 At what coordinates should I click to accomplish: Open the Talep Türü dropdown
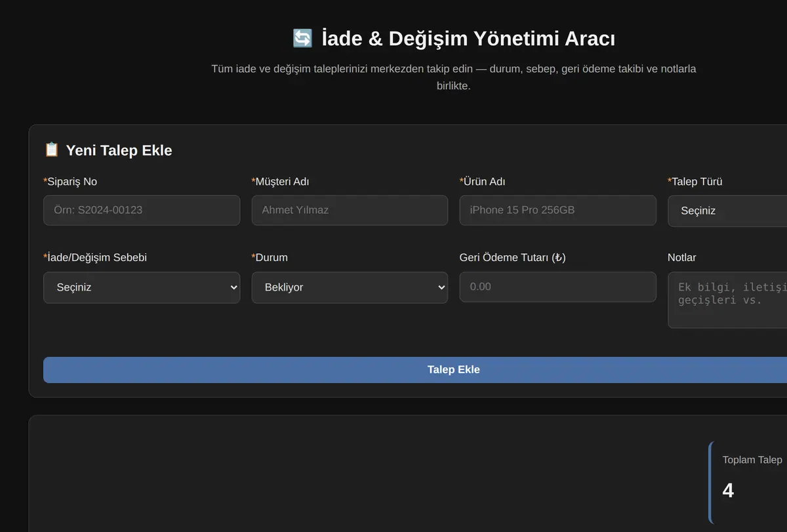click(727, 211)
